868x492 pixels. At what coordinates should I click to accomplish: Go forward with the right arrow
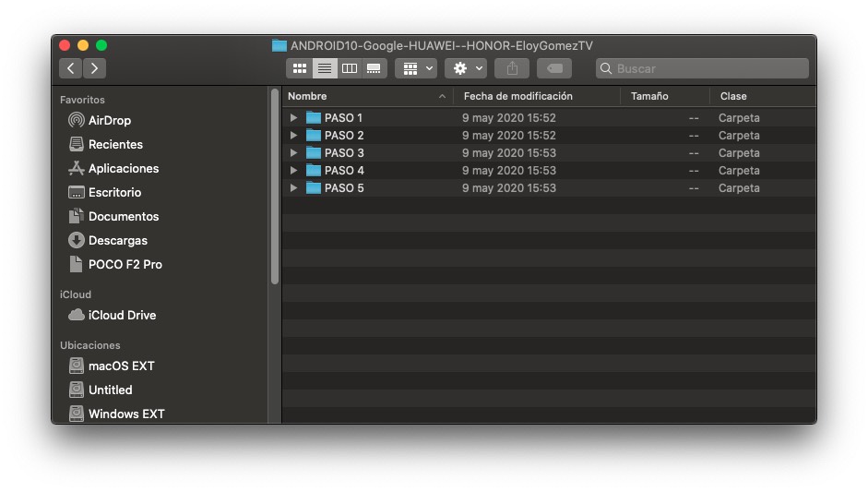94,68
